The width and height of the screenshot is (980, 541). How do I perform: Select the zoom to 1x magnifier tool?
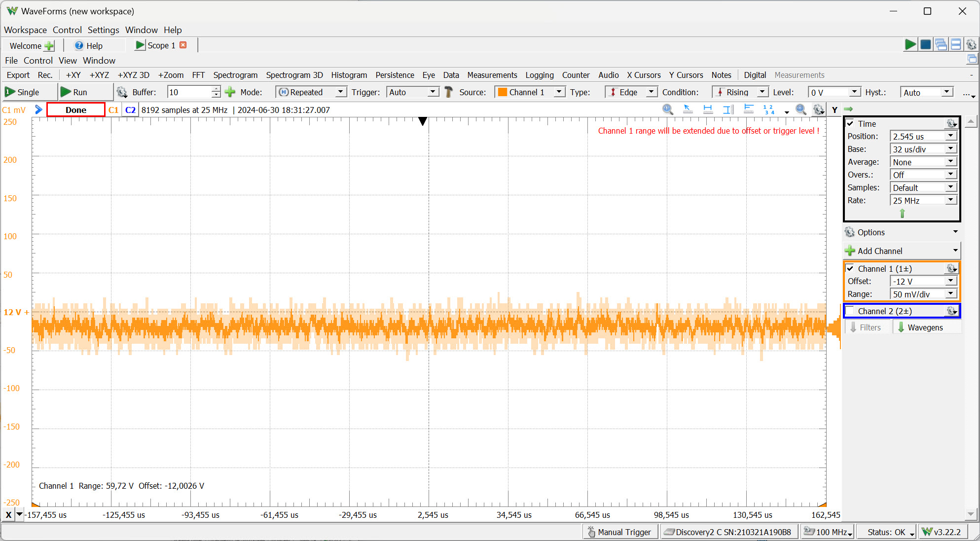[x=668, y=109]
